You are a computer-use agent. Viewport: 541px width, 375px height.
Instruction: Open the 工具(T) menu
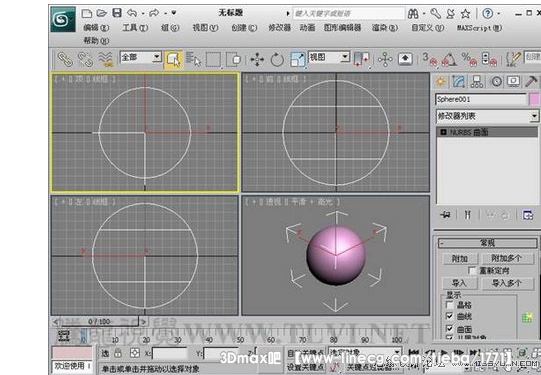tap(135, 28)
